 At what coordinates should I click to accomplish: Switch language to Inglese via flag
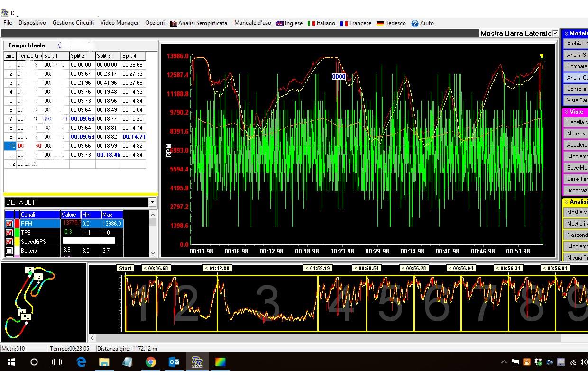tap(289, 23)
